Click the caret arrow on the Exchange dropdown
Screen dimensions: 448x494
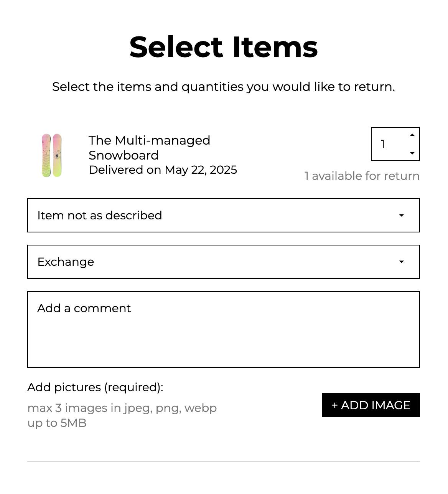point(402,262)
